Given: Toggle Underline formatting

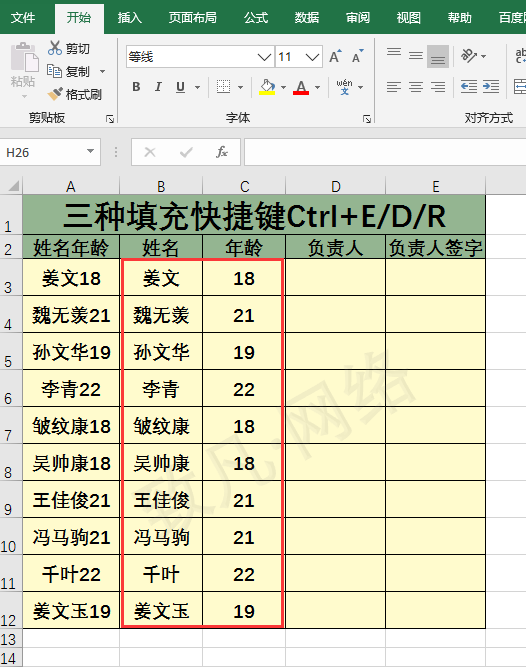Looking at the screenshot, I should pos(180,87).
